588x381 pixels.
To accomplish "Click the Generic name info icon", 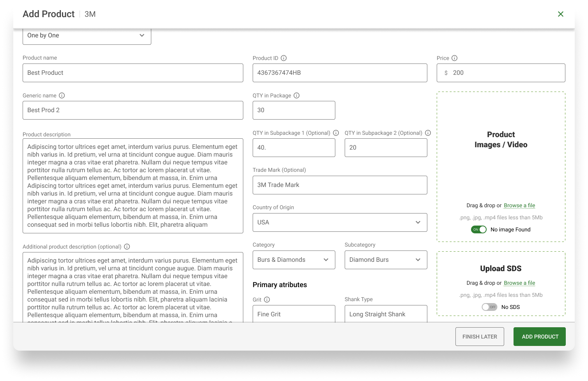I will click(62, 95).
